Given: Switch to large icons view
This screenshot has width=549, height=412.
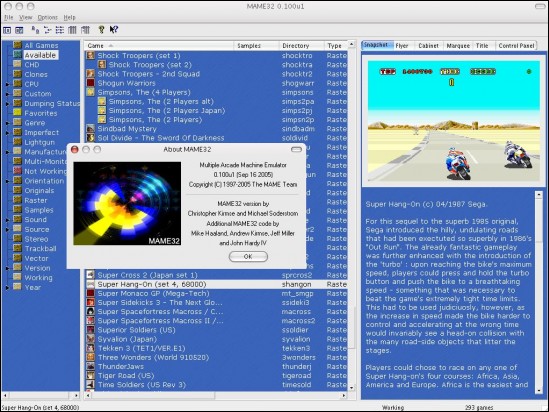Looking at the screenshot, I should pos(35,30).
